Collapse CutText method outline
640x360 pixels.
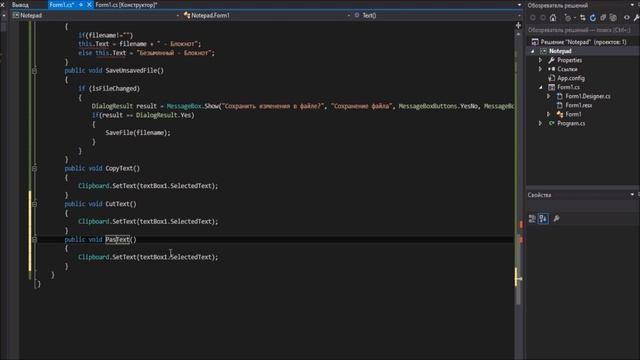click(x=34, y=204)
